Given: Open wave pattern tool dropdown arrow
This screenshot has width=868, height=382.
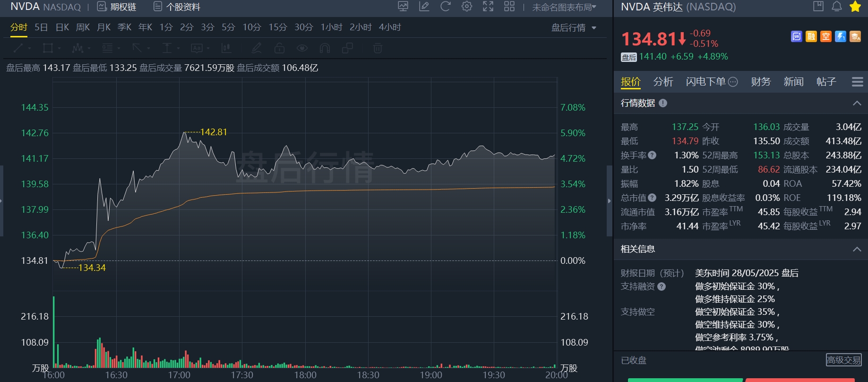Looking at the screenshot, I should (x=88, y=48).
